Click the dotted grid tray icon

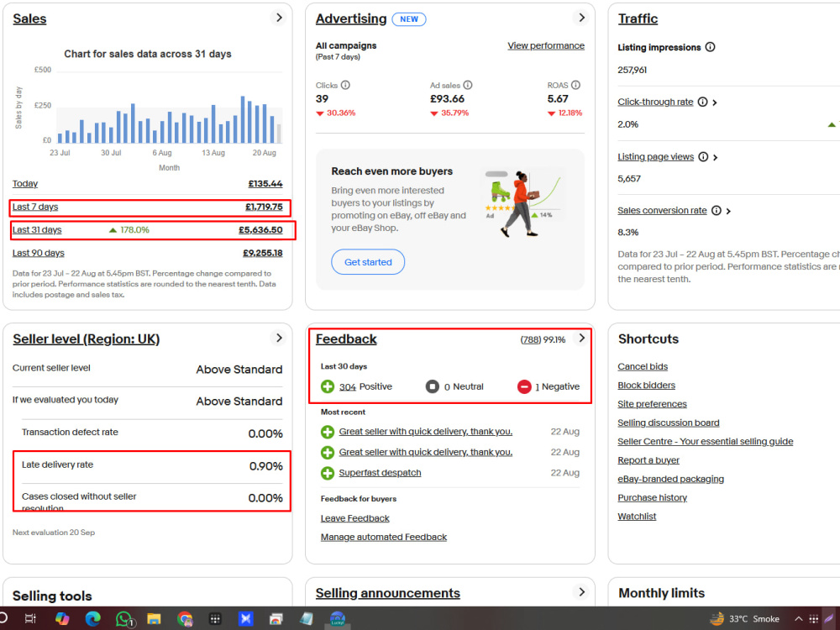[814, 619]
